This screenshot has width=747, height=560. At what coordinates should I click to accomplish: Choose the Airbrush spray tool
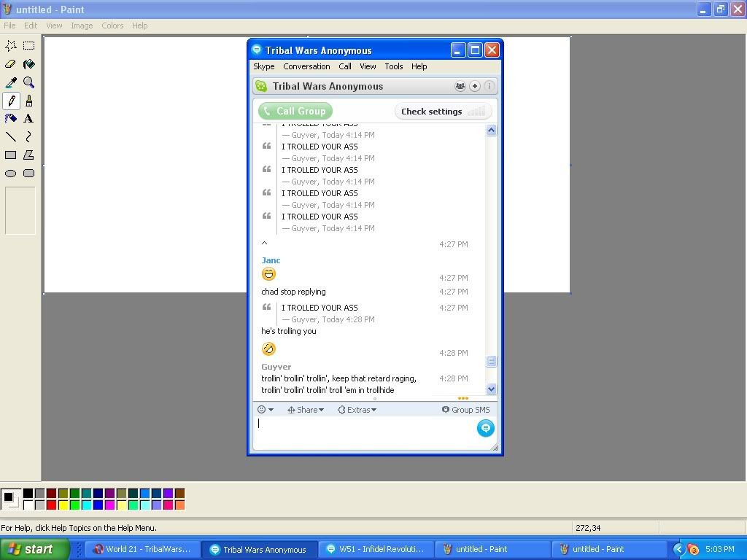[x=10, y=119]
